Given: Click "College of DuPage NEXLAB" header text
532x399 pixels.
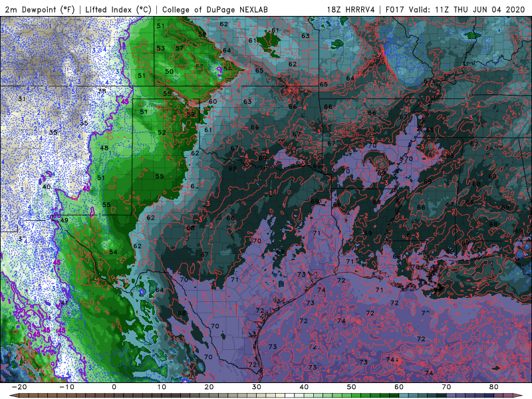Looking at the screenshot, I should coord(215,9).
